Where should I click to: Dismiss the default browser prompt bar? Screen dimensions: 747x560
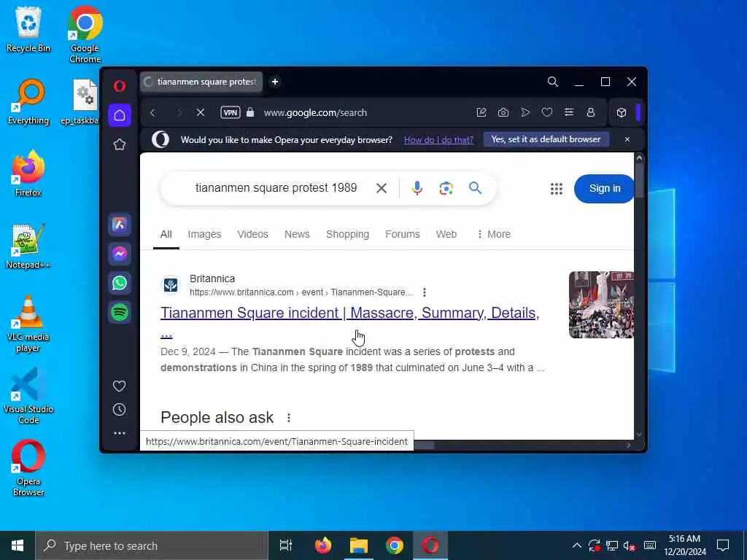tap(627, 139)
